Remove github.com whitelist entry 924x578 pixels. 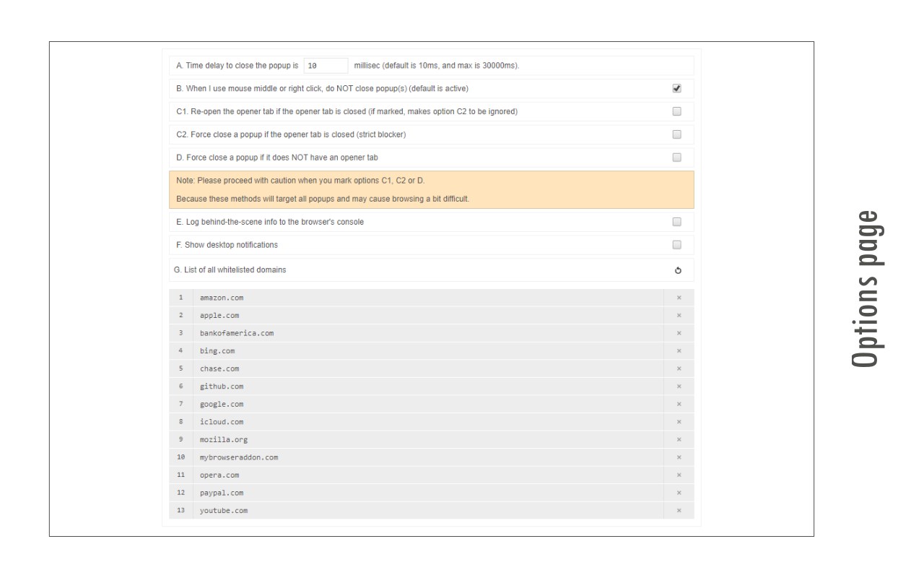point(679,387)
